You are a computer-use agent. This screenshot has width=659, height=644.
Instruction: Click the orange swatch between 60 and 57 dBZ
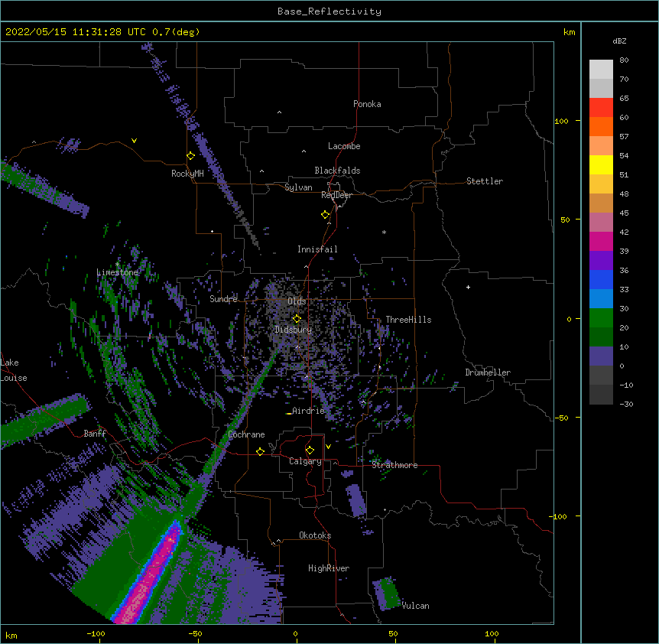pyautogui.click(x=601, y=126)
